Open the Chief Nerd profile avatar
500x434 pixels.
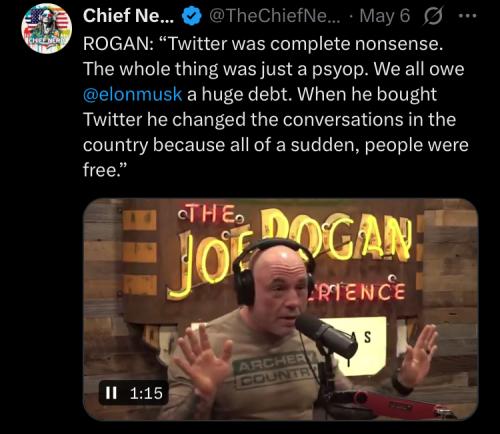pos(47,28)
